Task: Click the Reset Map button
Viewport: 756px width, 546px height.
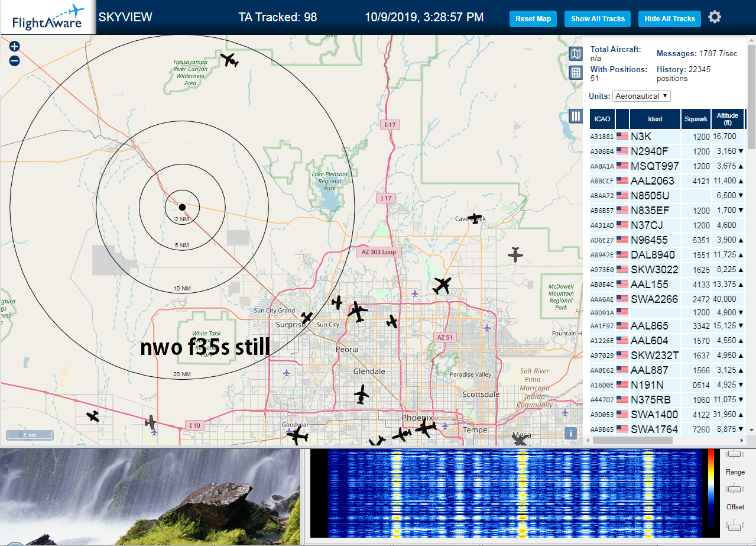Action: [x=533, y=18]
